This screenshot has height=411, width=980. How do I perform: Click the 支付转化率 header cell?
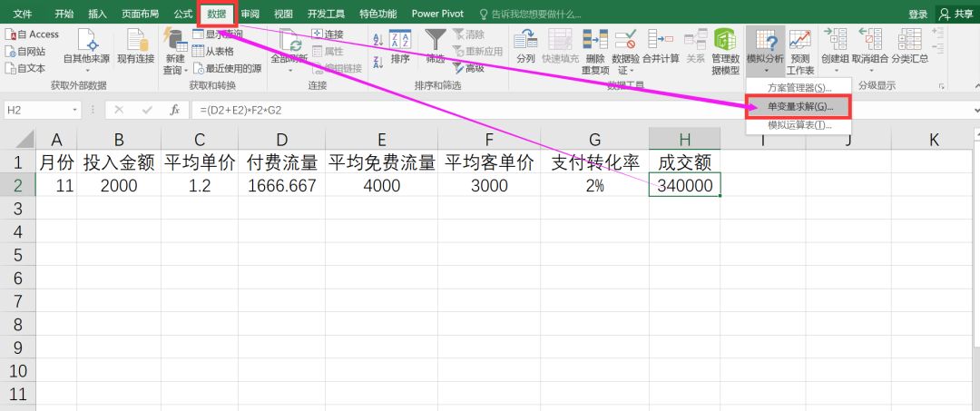tap(595, 162)
